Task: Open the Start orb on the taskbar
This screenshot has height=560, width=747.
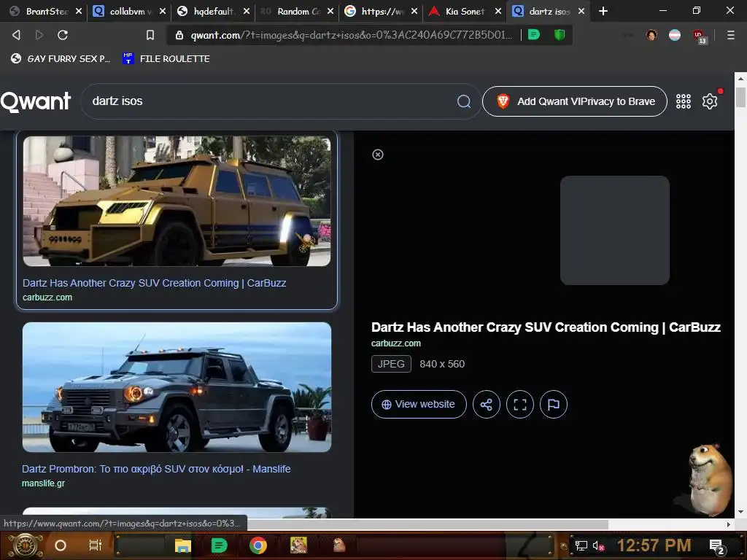Action: pyautogui.click(x=25, y=545)
